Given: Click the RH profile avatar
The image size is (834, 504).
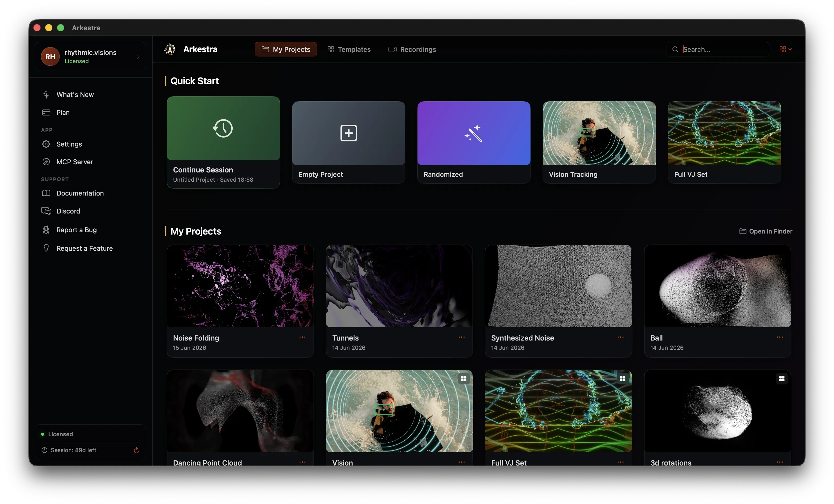Looking at the screenshot, I should 50,56.
